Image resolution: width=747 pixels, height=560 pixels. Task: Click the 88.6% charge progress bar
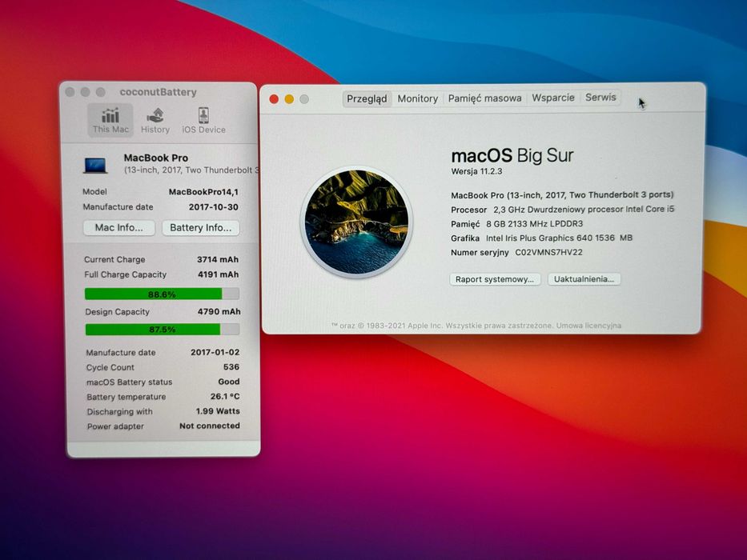tap(162, 294)
